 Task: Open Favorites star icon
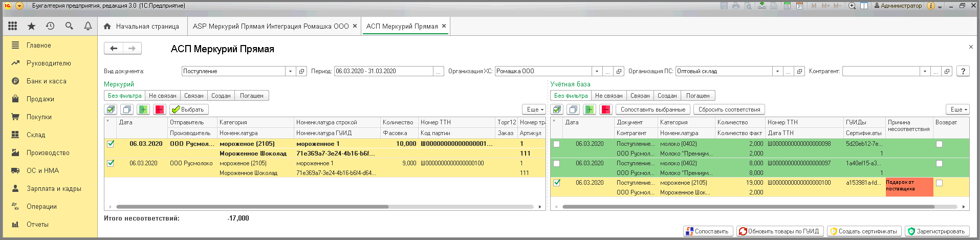click(31, 26)
